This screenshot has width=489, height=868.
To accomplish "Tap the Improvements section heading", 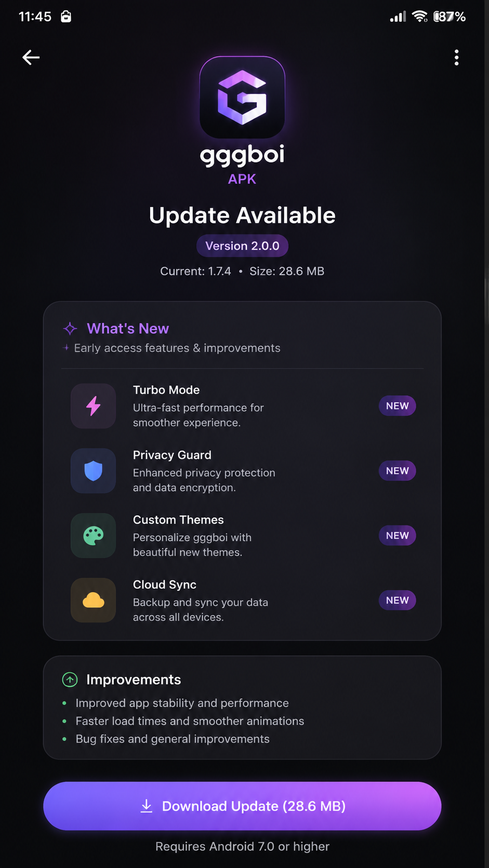I will tap(134, 680).
